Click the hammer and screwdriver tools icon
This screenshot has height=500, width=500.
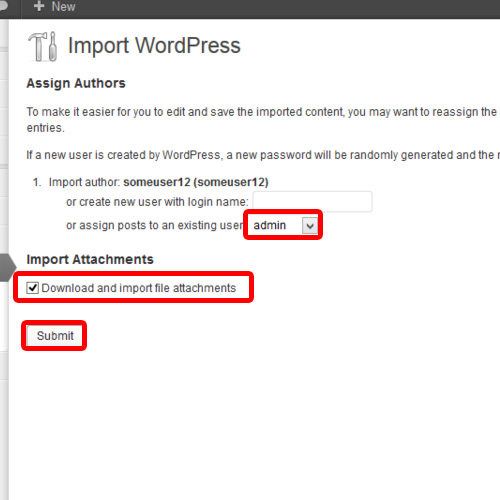coord(43,46)
